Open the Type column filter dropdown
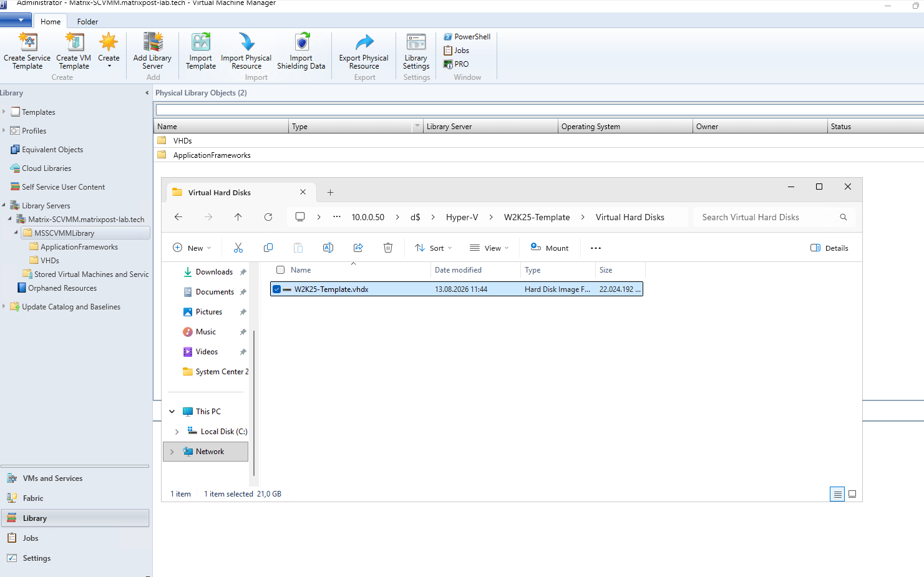The image size is (924, 577). pyautogui.click(x=417, y=127)
